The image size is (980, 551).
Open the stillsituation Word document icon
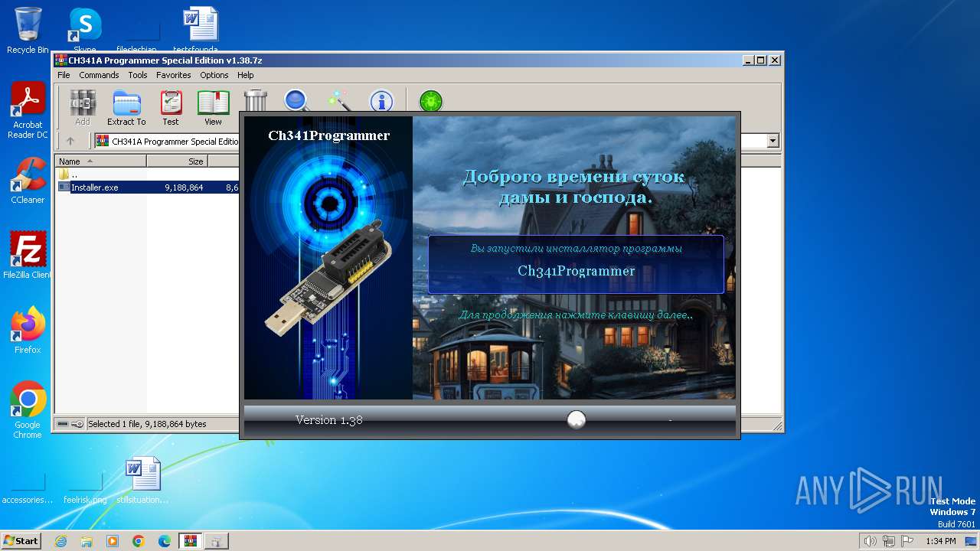coord(142,481)
